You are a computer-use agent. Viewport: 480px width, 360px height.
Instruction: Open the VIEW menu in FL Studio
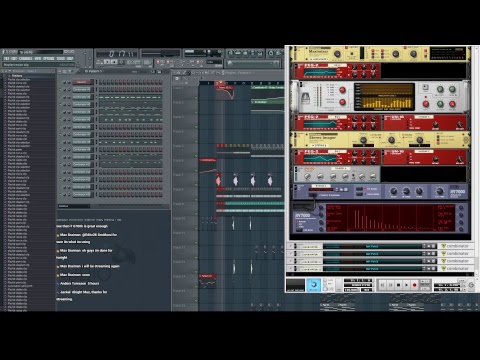click(38, 59)
